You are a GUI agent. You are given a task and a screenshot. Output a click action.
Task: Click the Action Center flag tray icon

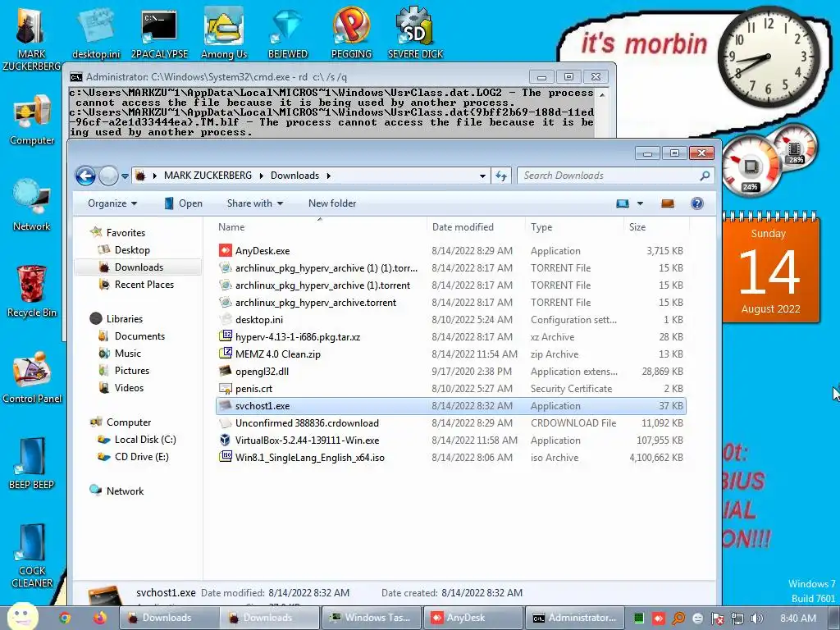717,619
